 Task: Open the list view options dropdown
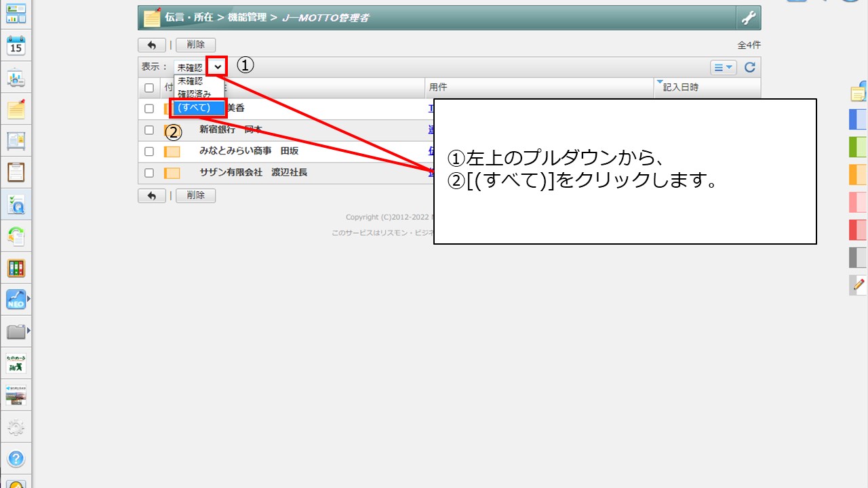click(724, 67)
